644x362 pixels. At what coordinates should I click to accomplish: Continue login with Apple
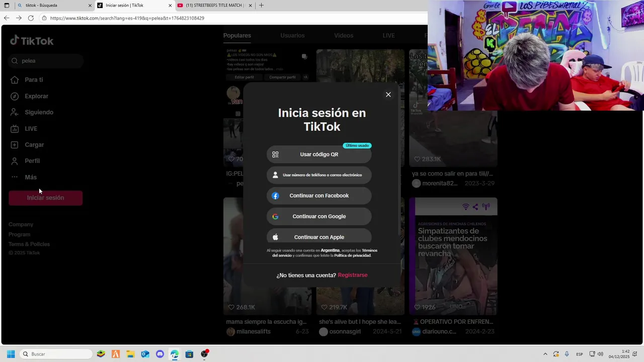(319, 236)
